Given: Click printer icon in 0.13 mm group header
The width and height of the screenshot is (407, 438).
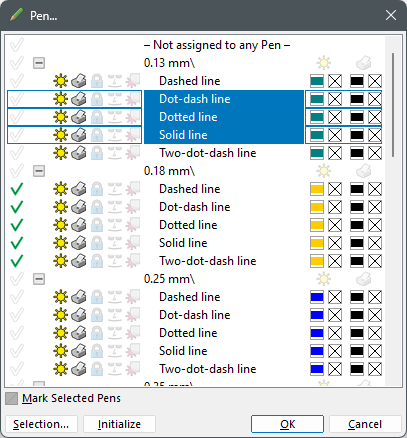Looking at the screenshot, I should [x=364, y=63].
